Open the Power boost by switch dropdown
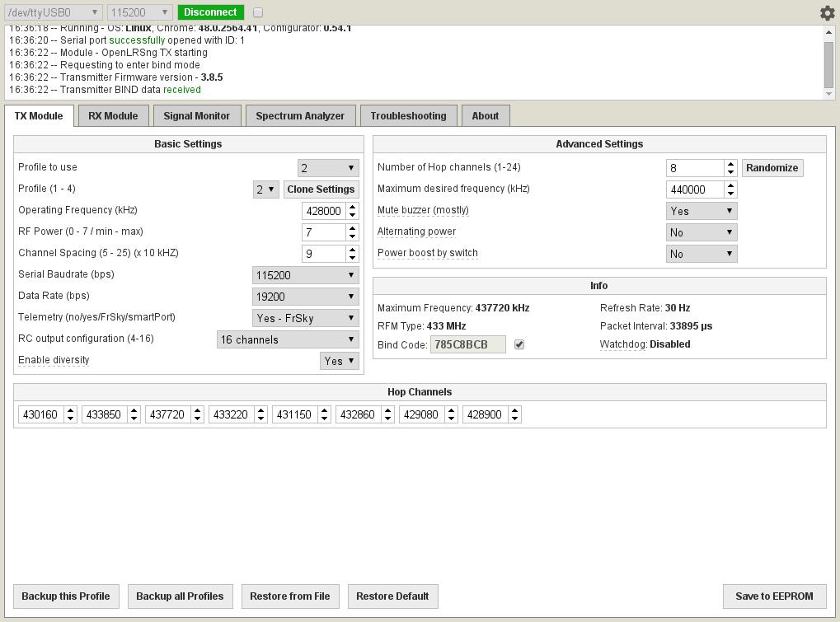Viewport: 840px width, 622px height. tap(702, 254)
